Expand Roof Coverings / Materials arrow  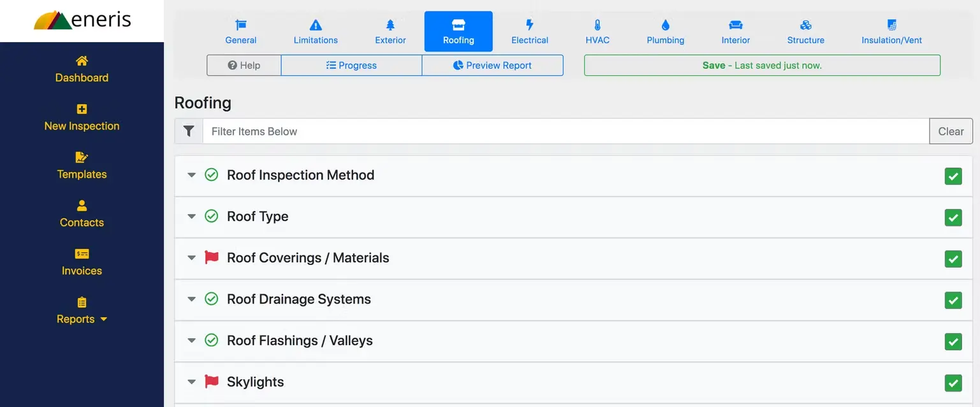(x=191, y=257)
